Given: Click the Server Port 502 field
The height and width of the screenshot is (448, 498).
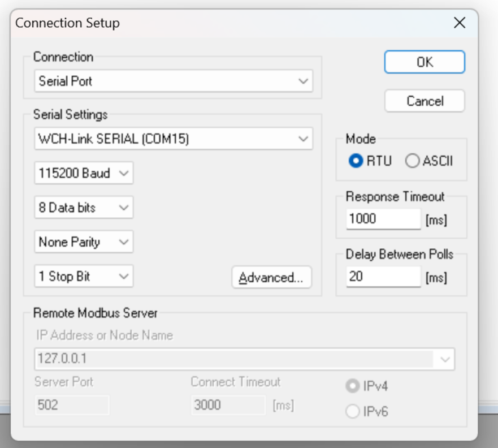Looking at the screenshot, I should click(72, 405).
